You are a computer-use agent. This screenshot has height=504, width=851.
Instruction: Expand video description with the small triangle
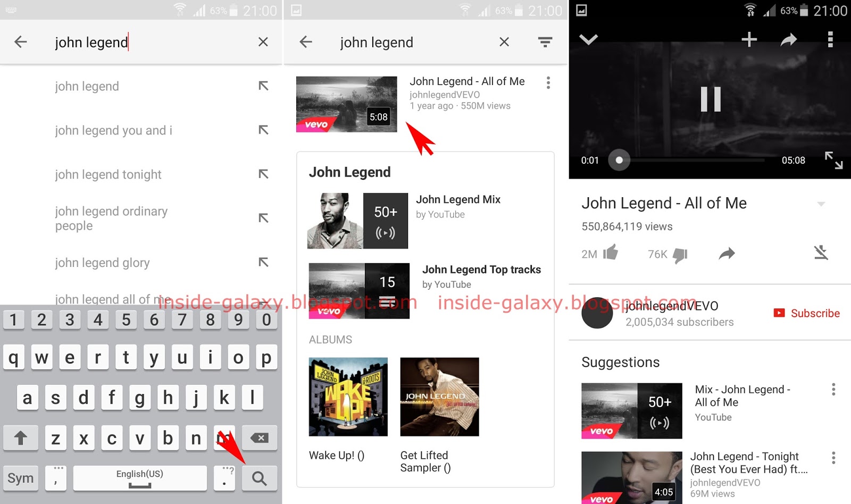(x=821, y=204)
